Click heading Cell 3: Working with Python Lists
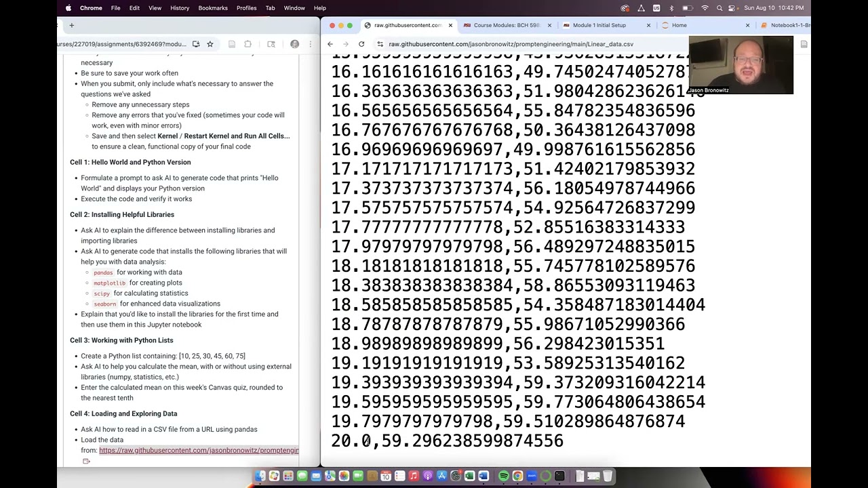Image resolution: width=868 pixels, height=488 pixels. (x=121, y=340)
